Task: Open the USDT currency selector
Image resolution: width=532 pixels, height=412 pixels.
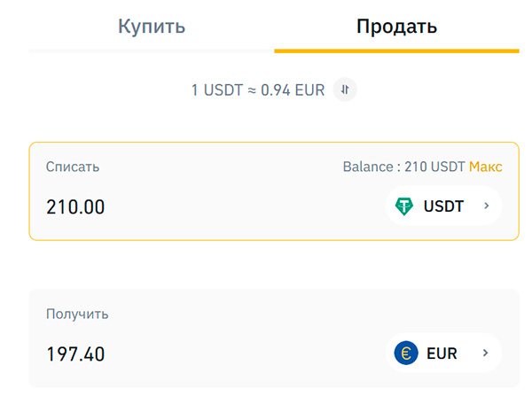Action: coord(443,206)
